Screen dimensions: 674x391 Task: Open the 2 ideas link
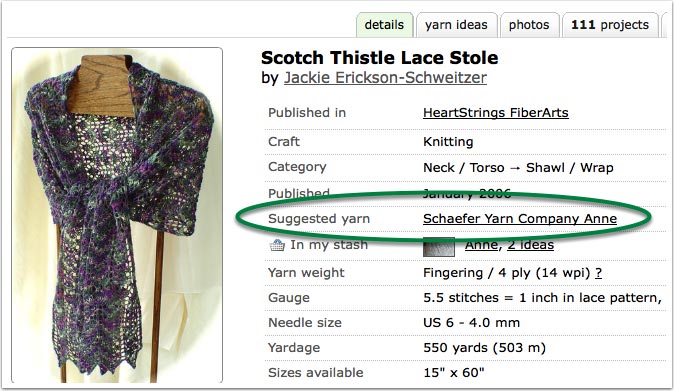[530, 244]
